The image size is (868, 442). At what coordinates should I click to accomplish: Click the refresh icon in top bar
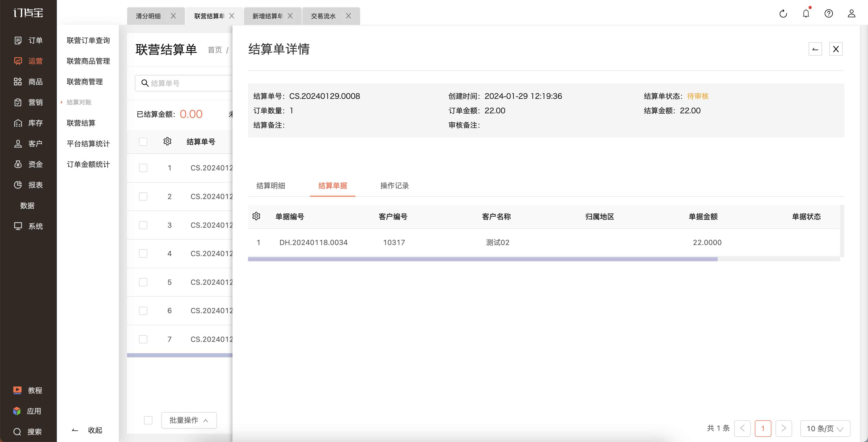[783, 13]
